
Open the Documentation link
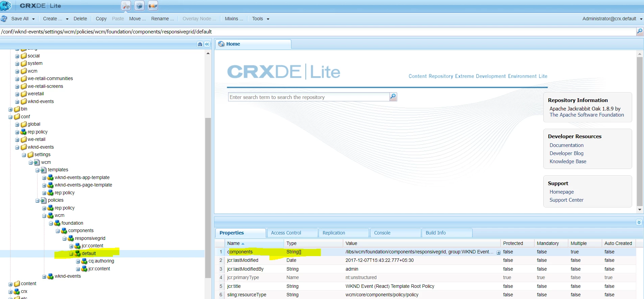click(567, 145)
